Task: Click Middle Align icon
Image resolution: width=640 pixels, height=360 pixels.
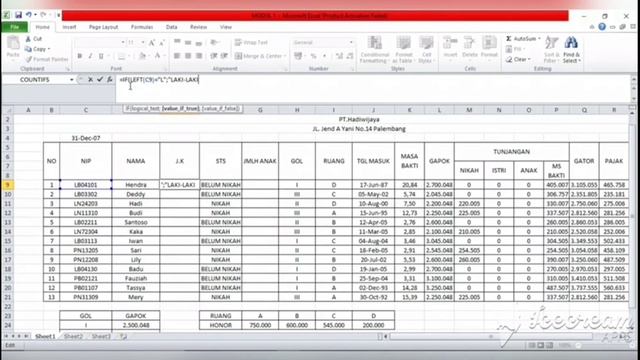Action: tap(188, 42)
